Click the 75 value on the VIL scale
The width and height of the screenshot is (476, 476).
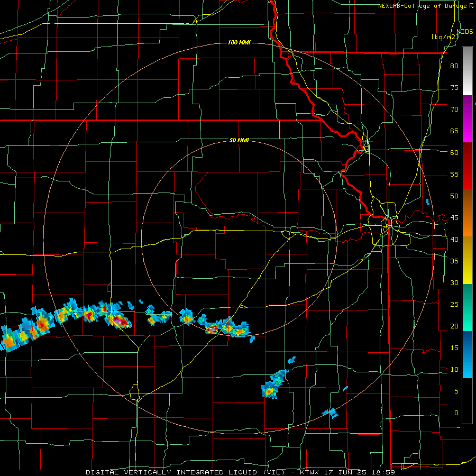(x=454, y=88)
